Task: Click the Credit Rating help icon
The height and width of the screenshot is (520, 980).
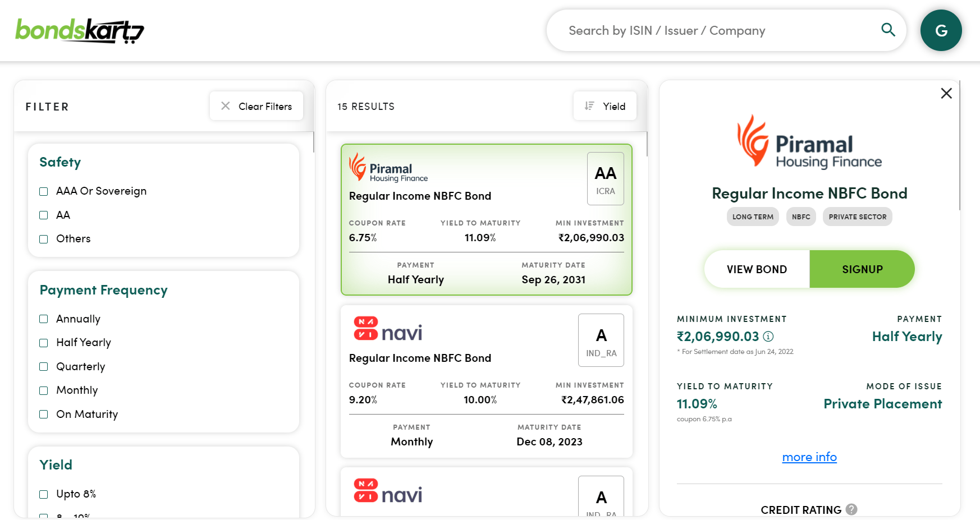Action: (x=851, y=509)
